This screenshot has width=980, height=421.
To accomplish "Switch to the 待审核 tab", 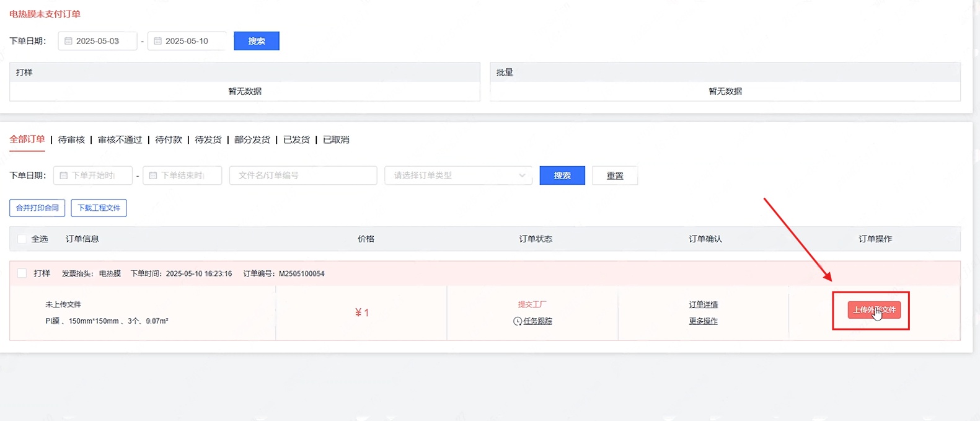I will 71,140.
